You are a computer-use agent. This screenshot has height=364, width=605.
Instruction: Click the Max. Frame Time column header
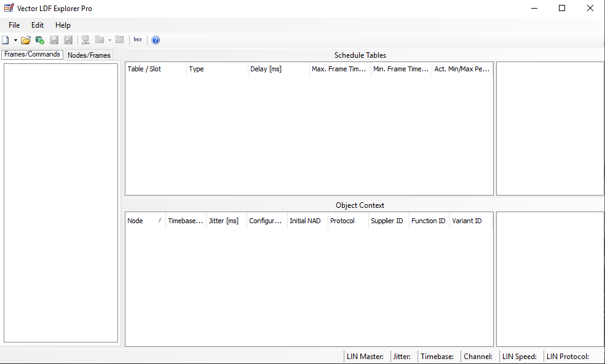coord(340,69)
